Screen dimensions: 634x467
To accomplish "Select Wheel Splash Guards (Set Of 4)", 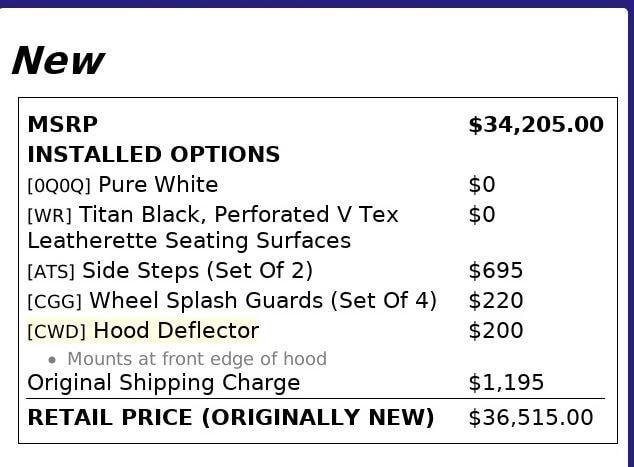I will click(263, 301).
